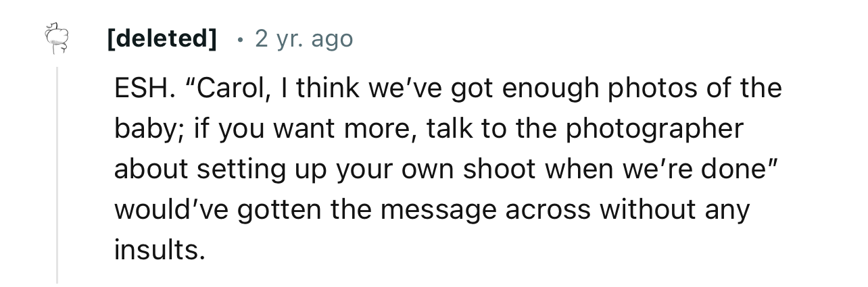This screenshot has width=868, height=287.
Task: Click the word "insults." on the last line
Action: [159, 251]
